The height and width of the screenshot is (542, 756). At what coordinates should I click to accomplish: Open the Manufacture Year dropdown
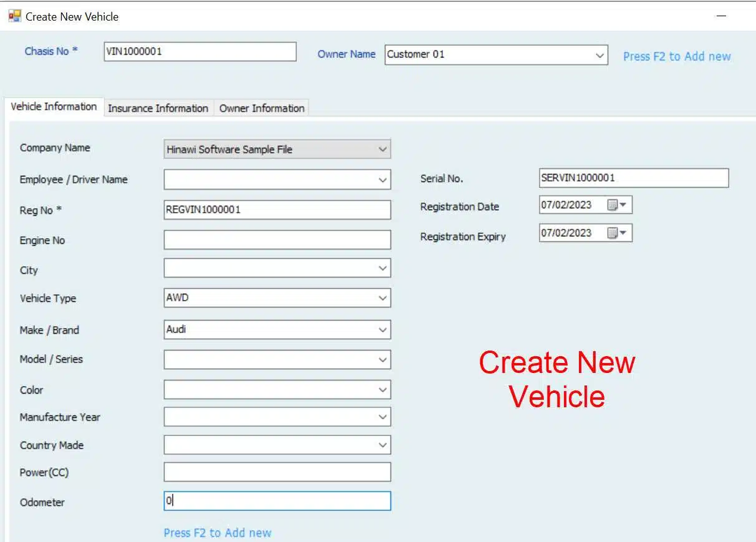(x=382, y=417)
